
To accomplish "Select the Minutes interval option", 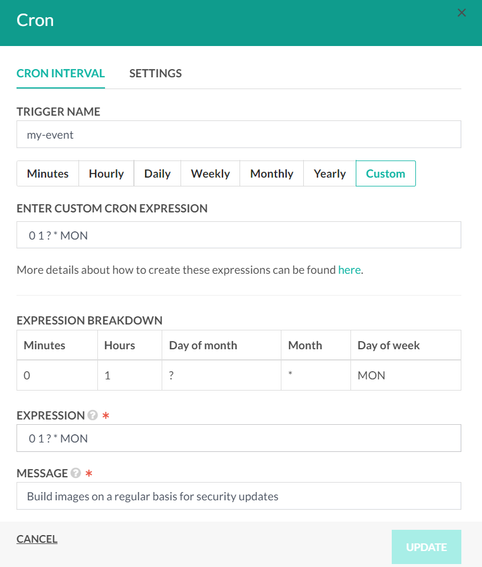I will pos(47,174).
